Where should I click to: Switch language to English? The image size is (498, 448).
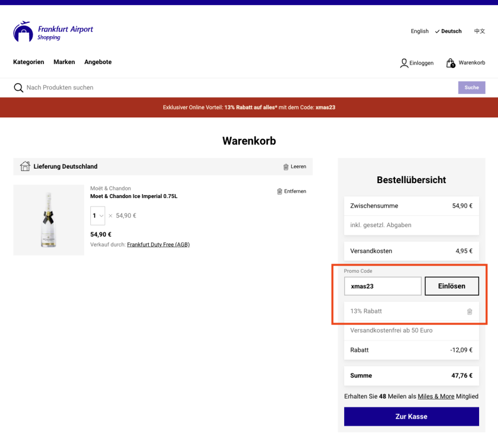click(419, 31)
